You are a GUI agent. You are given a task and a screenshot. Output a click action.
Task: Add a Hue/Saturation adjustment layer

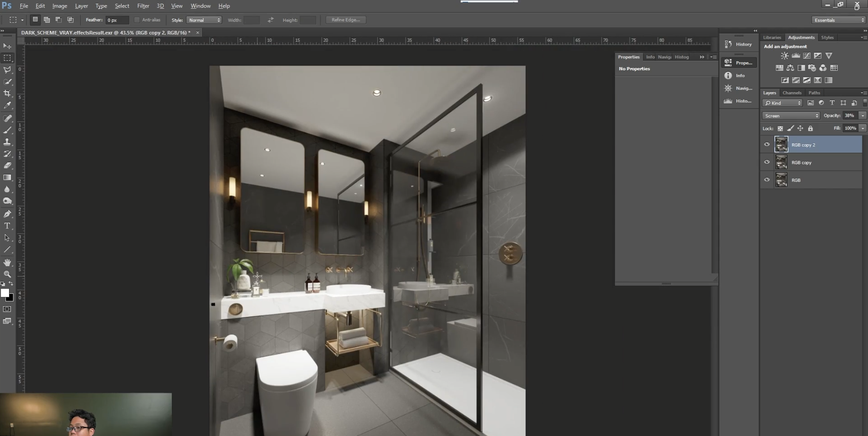click(779, 68)
